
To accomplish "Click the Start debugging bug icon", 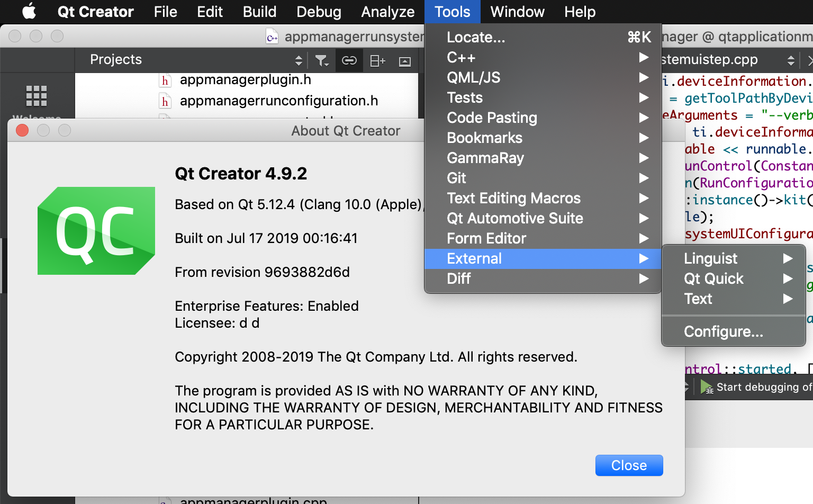I will click(x=707, y=387).
